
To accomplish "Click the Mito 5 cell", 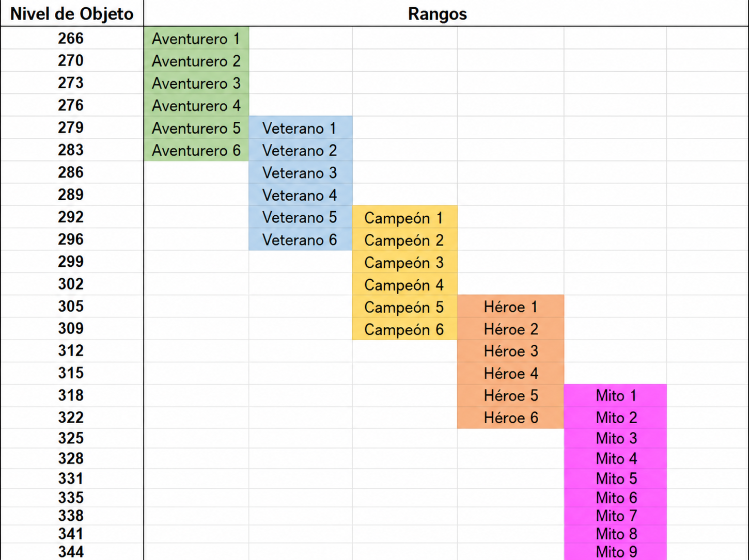I will (615, 478).
